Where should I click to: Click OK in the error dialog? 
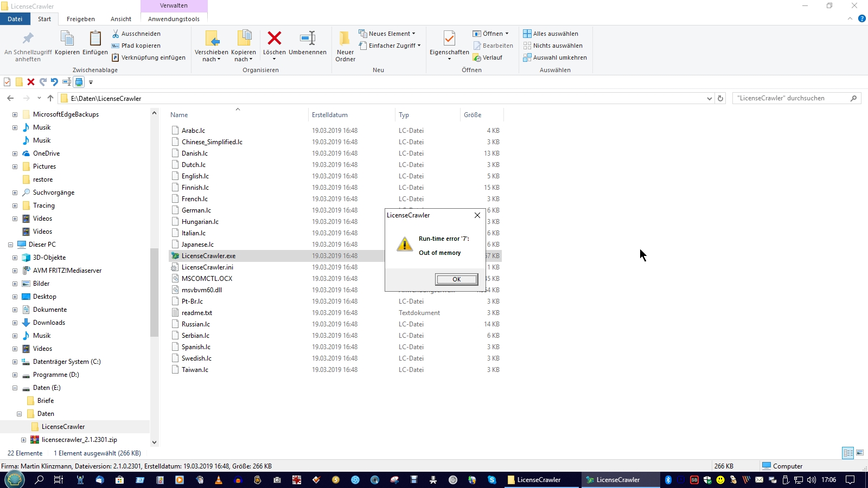pyautogui.click(x=457, y=279)
